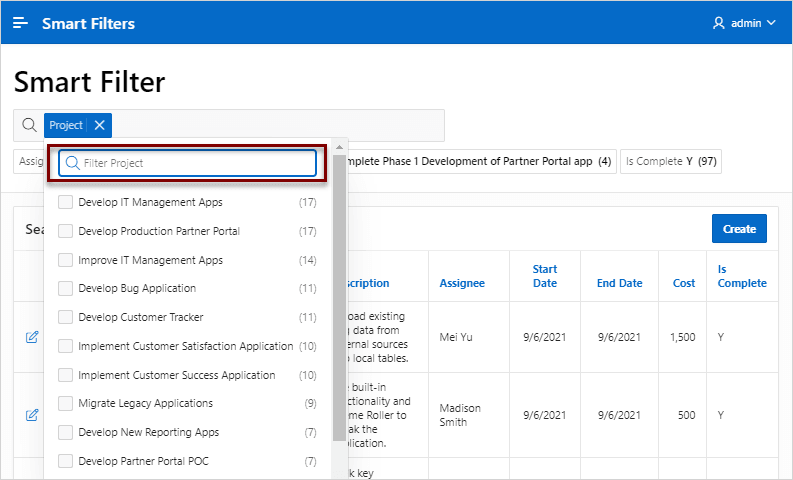
Task: Check the Develop Bug Application checkbox
Action: 65,288
